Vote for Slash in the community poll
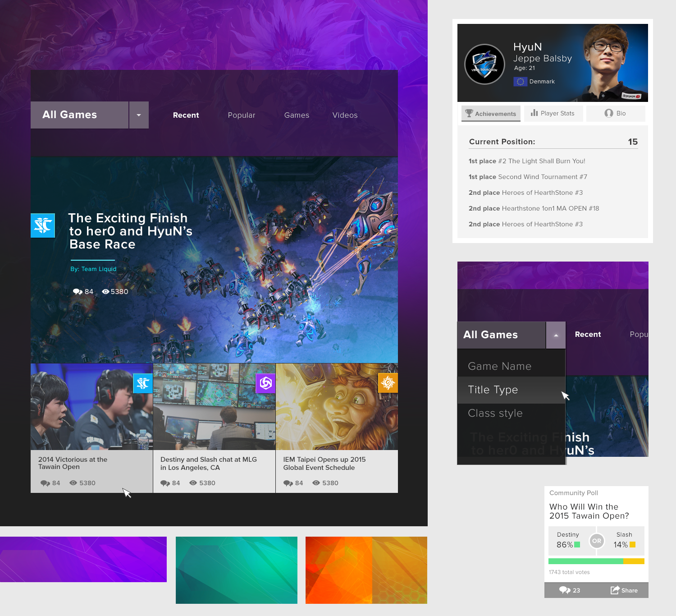The height and width of the screenshot is (616, 676). click(625, 540)
